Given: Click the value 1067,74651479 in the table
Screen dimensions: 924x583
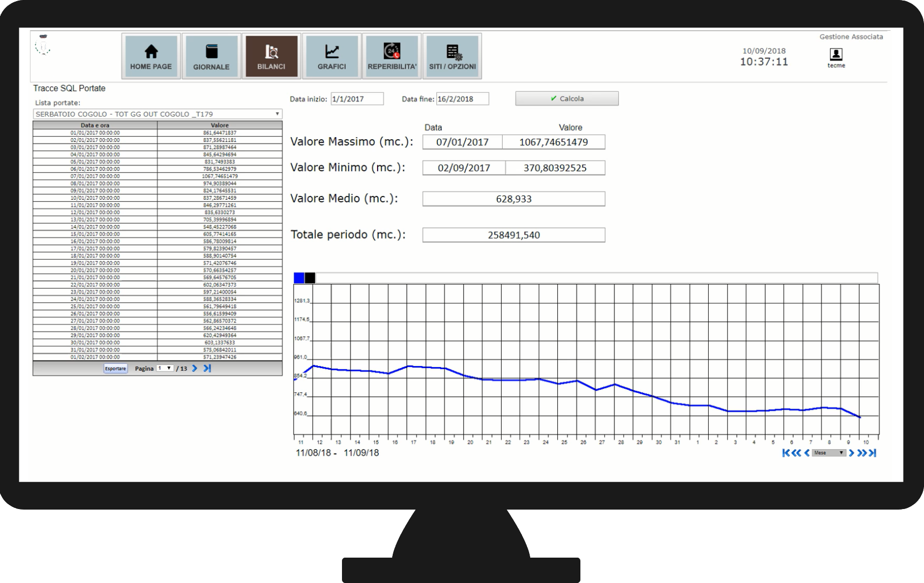Looking at the screenshot, I should tap(220, 176).
